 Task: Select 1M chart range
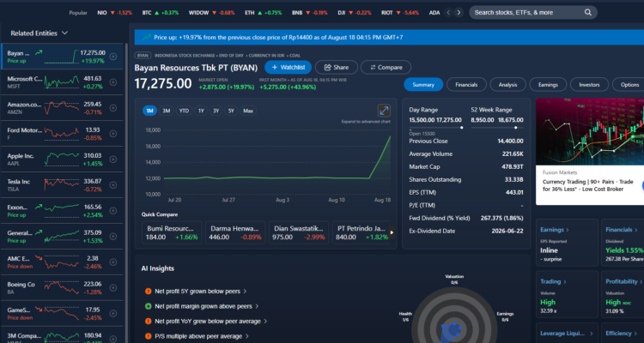click(149, 111)
